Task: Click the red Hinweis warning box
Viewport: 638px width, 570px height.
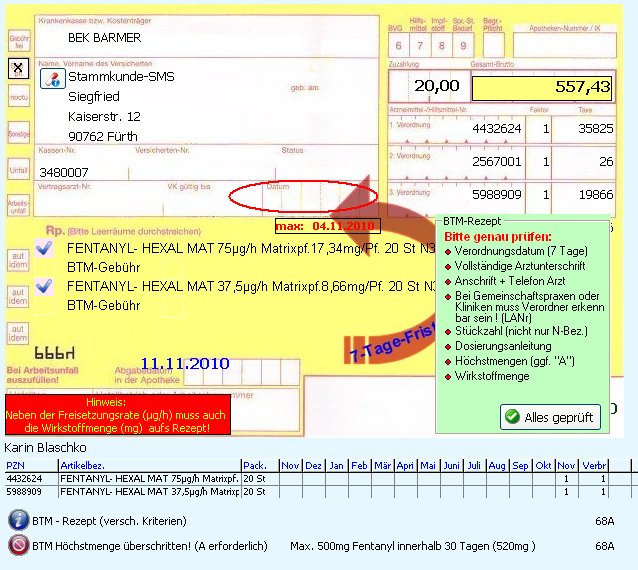Action: tap(118, 414)
